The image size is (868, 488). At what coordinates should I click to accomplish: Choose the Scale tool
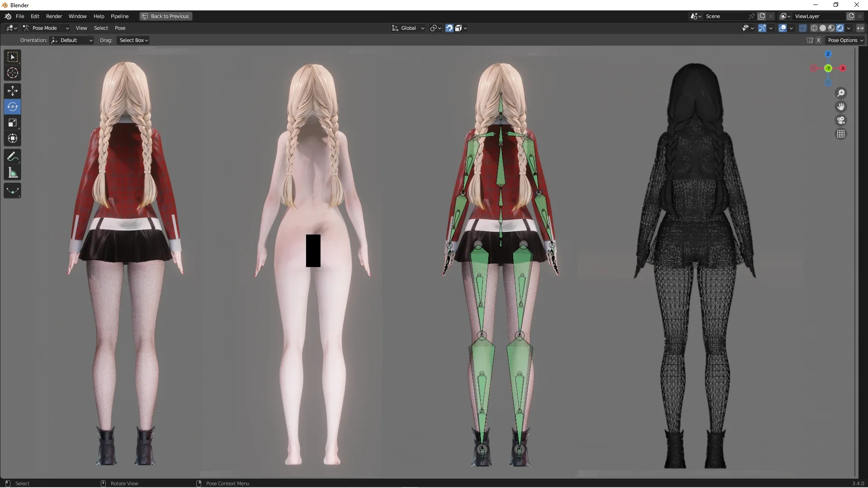[12, 122]
